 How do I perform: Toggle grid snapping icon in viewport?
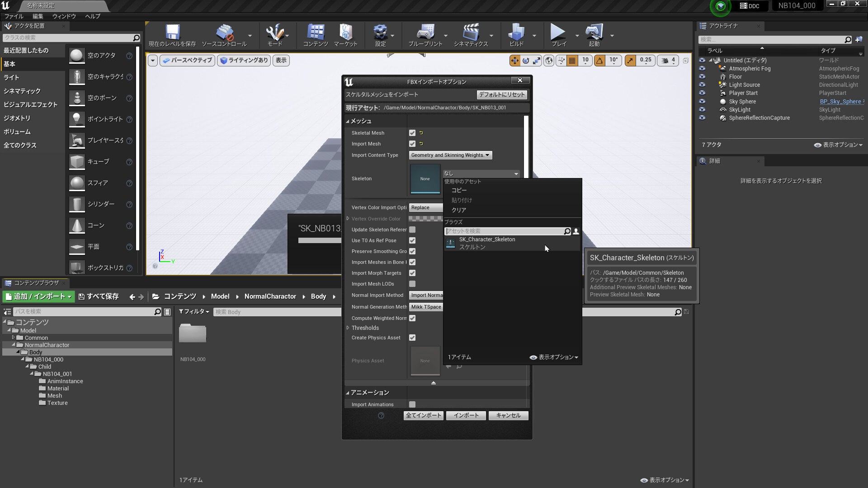click(572, 61)
